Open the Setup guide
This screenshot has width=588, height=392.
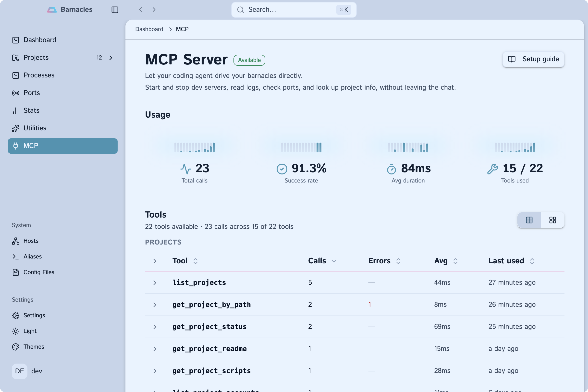coord(533,59)
